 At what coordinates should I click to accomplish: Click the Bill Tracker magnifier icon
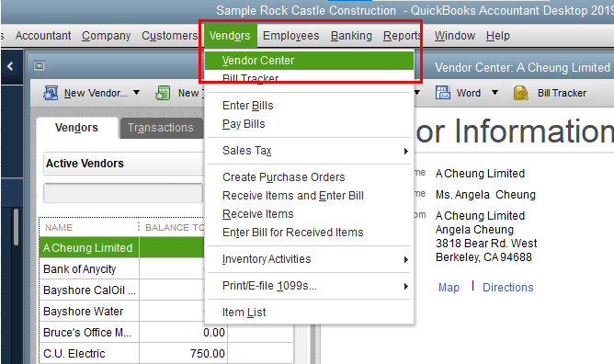pos(521,93)
